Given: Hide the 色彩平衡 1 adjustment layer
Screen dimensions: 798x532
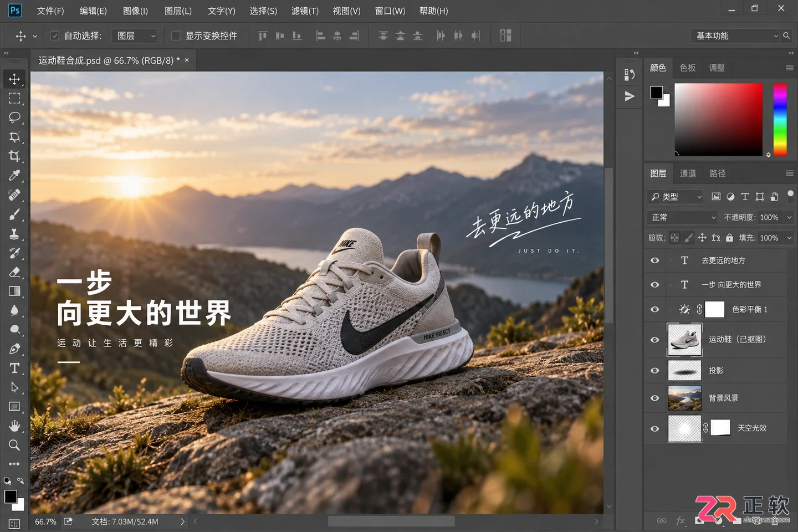Looking at the screenshot, I should 655,309.
